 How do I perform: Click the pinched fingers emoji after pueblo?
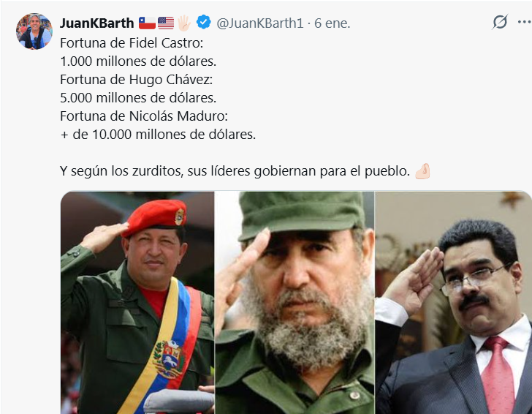(x=422, y=171)
